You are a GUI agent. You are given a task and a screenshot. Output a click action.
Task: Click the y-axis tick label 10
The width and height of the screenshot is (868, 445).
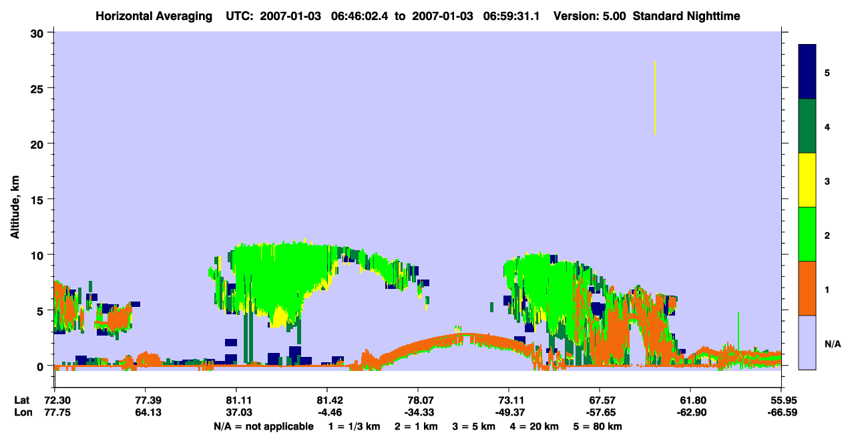(x=39, y=255)
